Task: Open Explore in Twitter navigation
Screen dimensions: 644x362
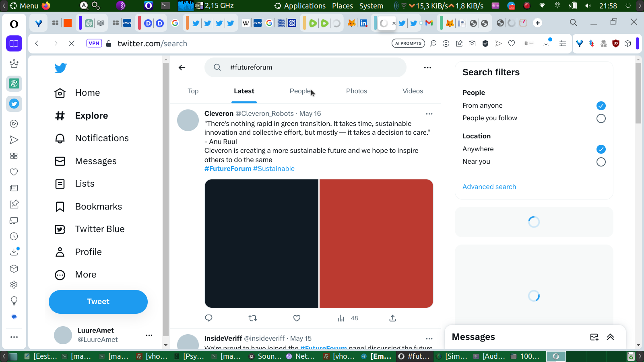Action: tap(81, 116)
